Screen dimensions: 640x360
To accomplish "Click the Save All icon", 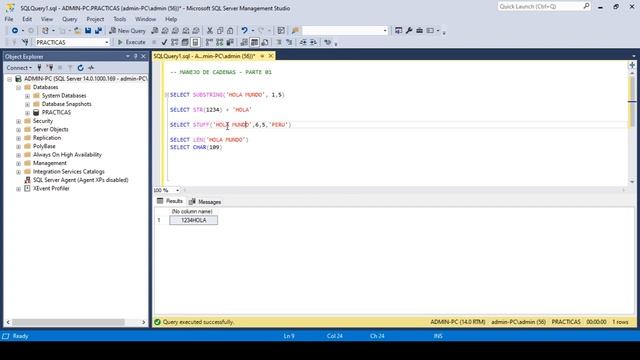I will pos(98,31).
